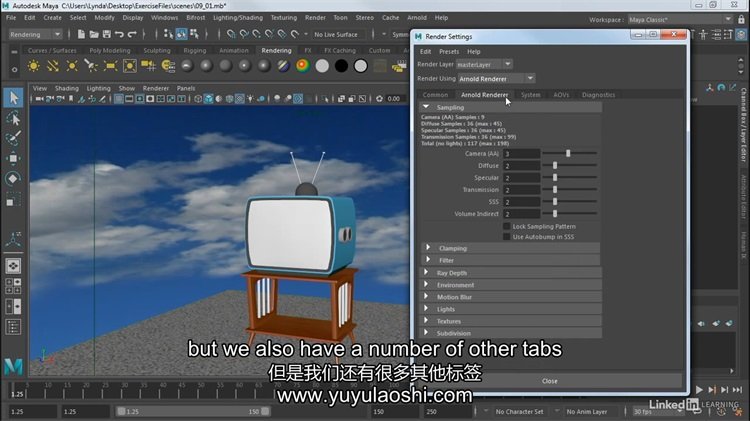Toggle viewport lights bulb icon

tap(250, 99)
